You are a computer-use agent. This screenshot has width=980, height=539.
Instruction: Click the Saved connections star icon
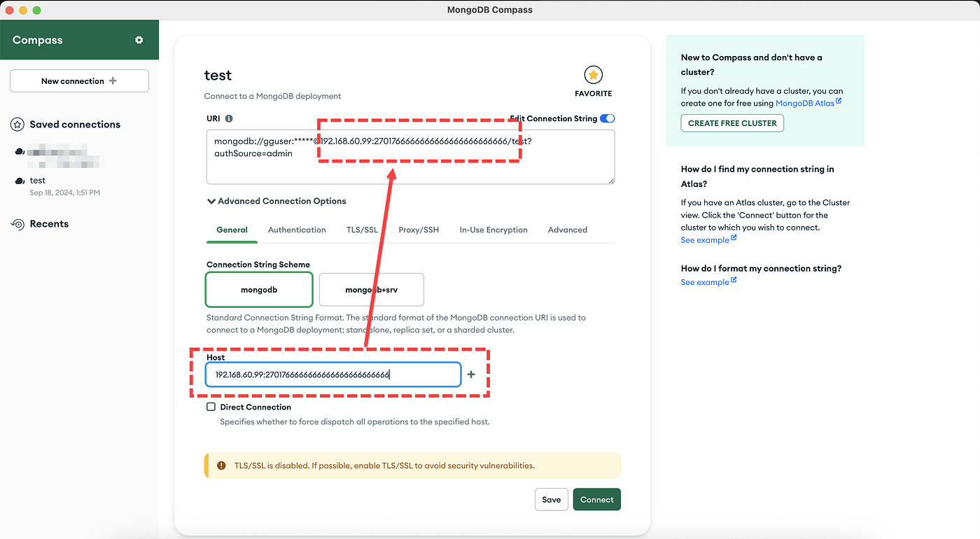(x=18, y=125)
